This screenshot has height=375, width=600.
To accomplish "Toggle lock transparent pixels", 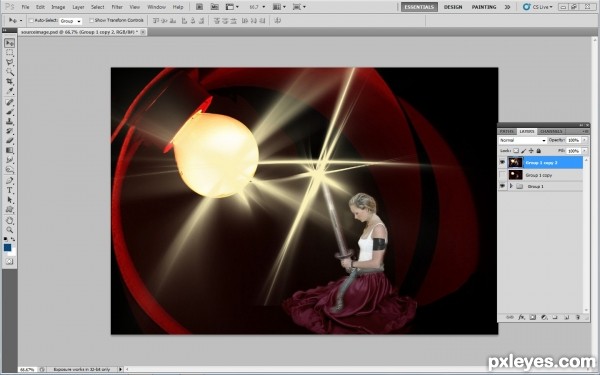I will point(516,151).
